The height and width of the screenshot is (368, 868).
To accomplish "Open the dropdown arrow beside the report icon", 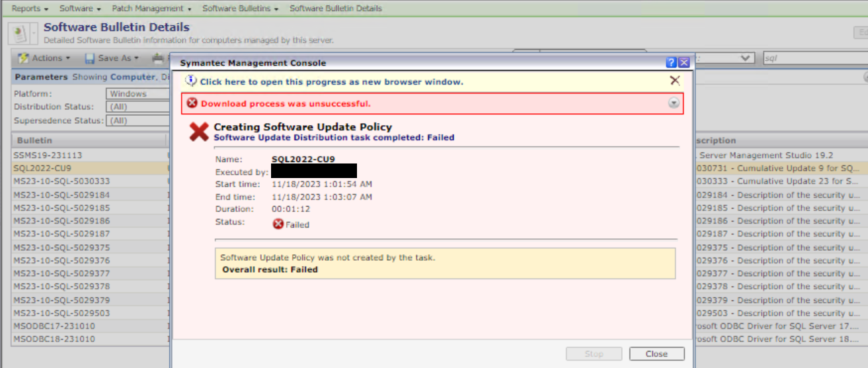I will [x=34, y=33].
